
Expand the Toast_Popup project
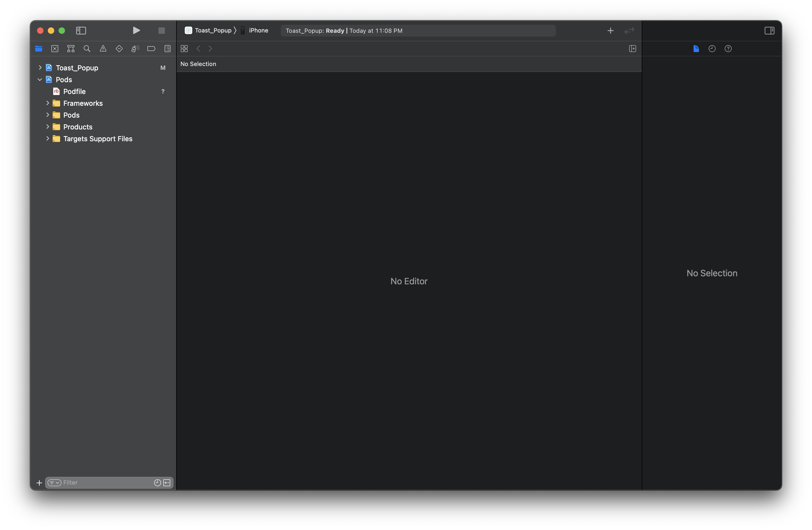coord(40,68)
